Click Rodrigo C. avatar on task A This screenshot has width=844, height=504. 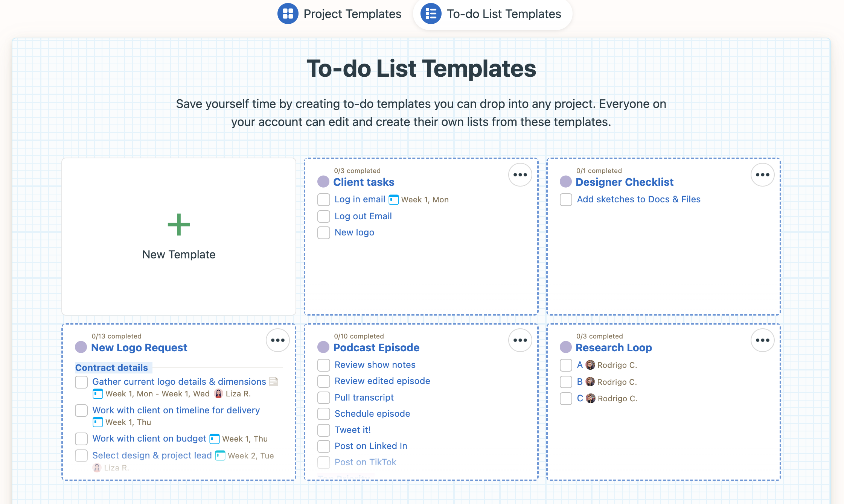[x=590, y=365]
